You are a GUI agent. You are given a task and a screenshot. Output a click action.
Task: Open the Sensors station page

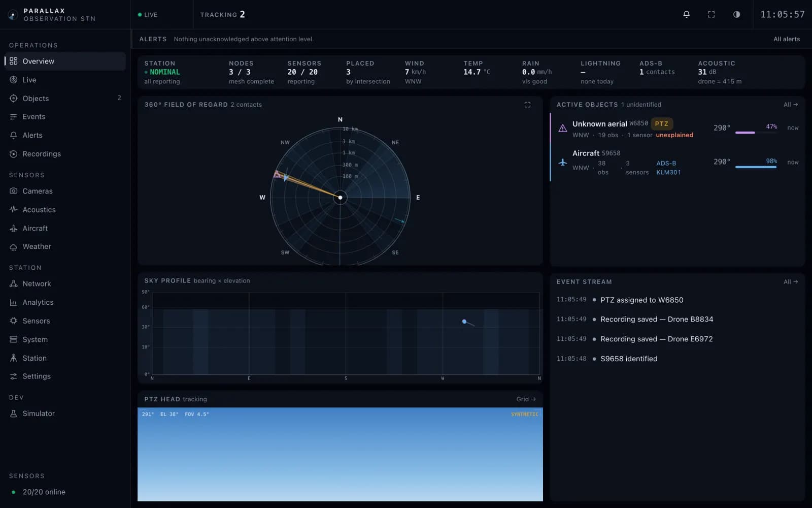pyautogui.click(x=65, y=321)
